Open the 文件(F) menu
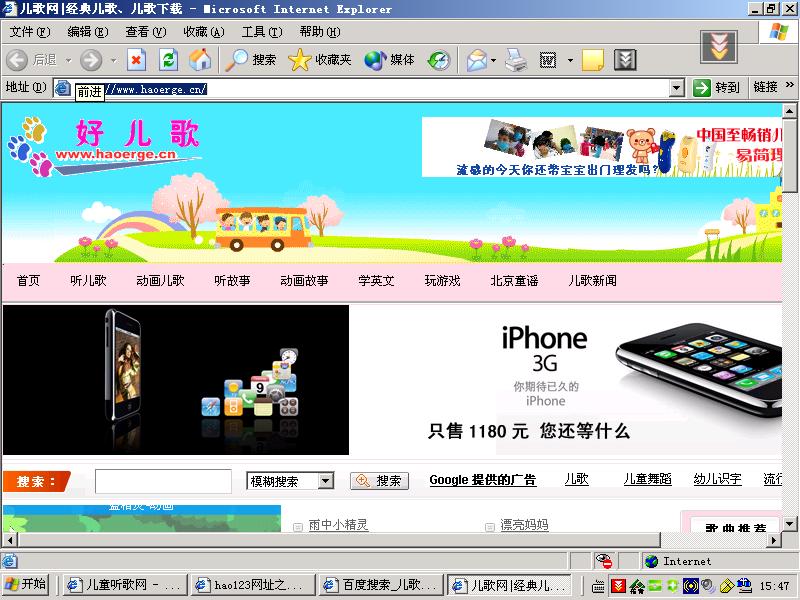The width and height of the screenshot is (800, 600). click(30, 32)
